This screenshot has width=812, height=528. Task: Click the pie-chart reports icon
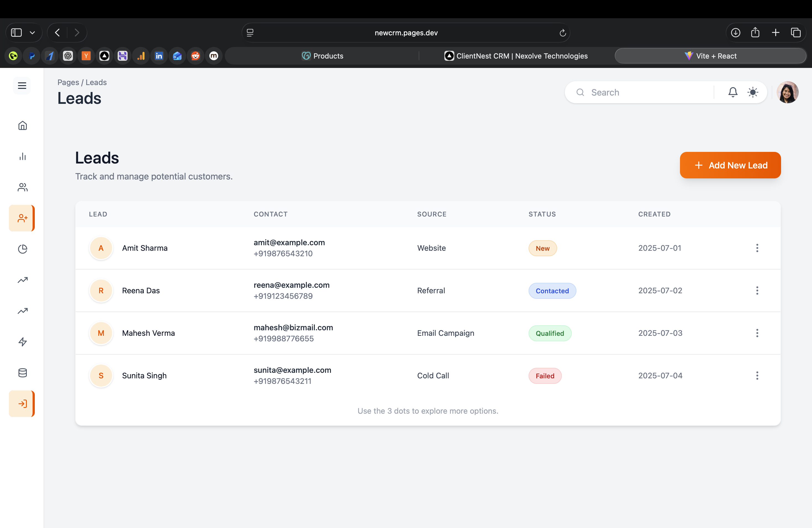point(22,249)
